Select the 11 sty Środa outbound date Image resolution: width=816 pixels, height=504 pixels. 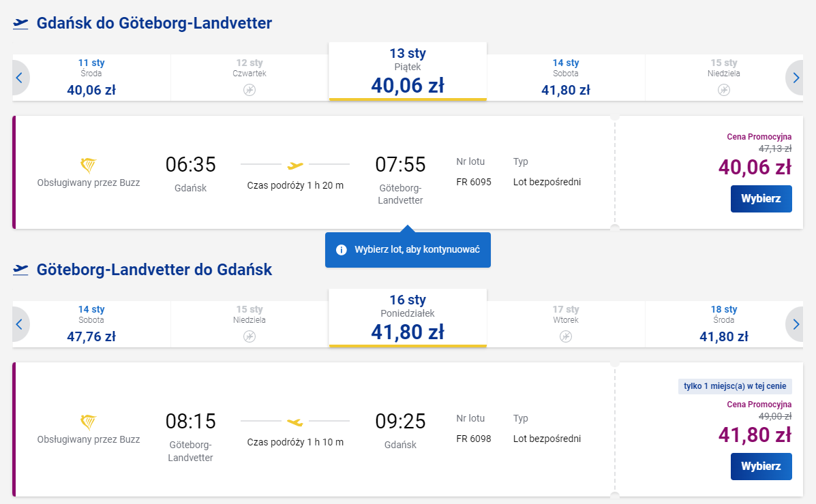click(91, 78)
